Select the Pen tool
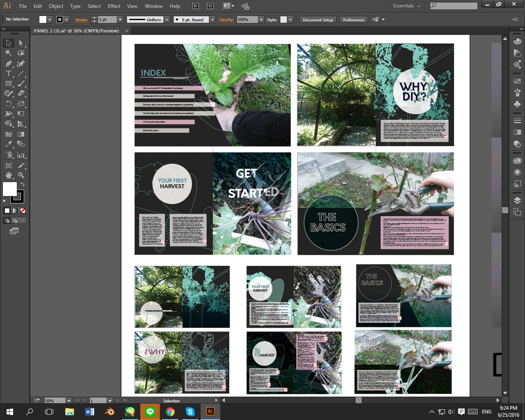525x420 pixels. pos(8,64)
